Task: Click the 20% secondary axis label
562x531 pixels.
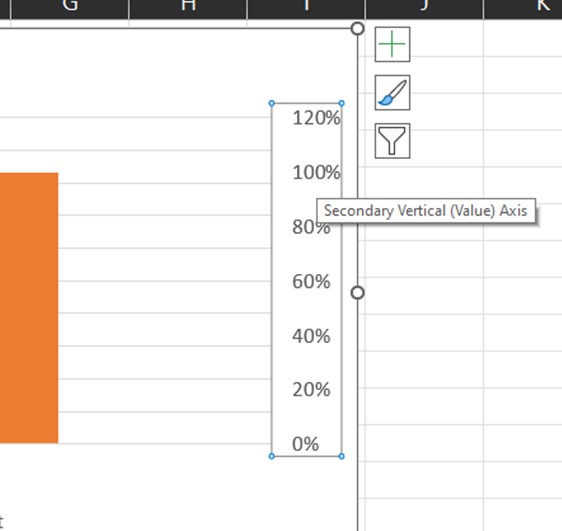Action: pos(311,389)
